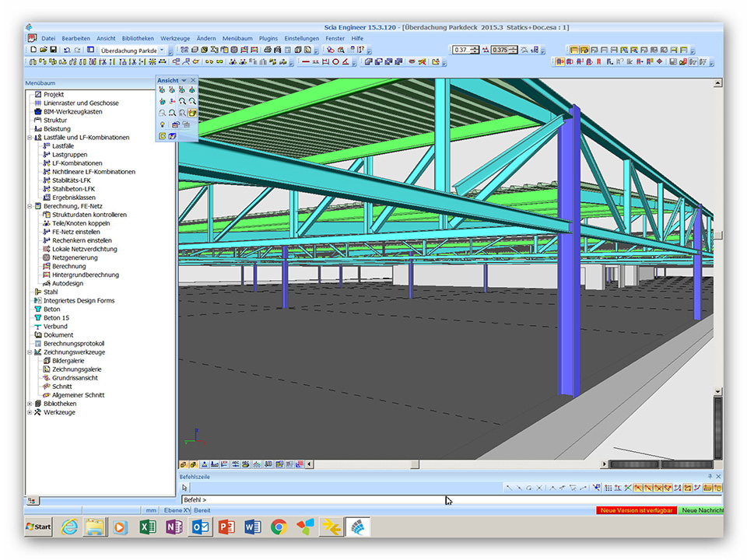Select Netzgenerierung in the tree

click(74, 257)
